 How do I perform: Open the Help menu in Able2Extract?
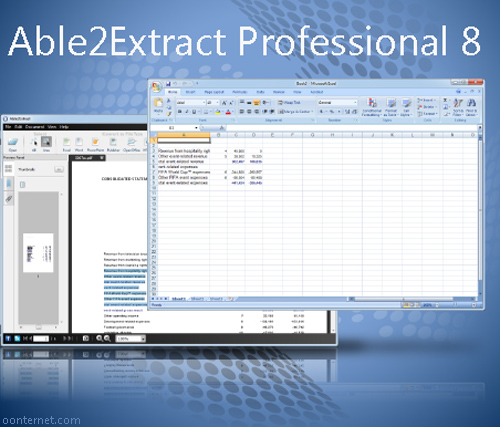pyautogui.click(x=64, y=127)
